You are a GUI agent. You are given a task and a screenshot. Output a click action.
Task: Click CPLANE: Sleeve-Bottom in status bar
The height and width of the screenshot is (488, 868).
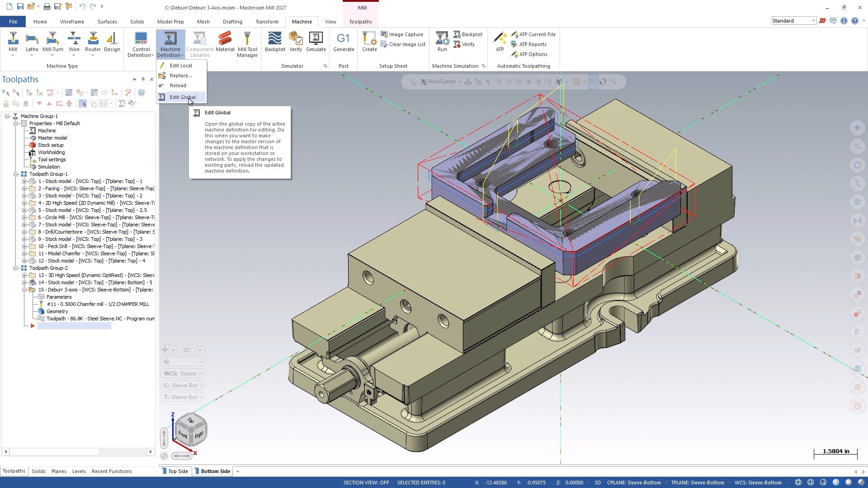(634, 483)
